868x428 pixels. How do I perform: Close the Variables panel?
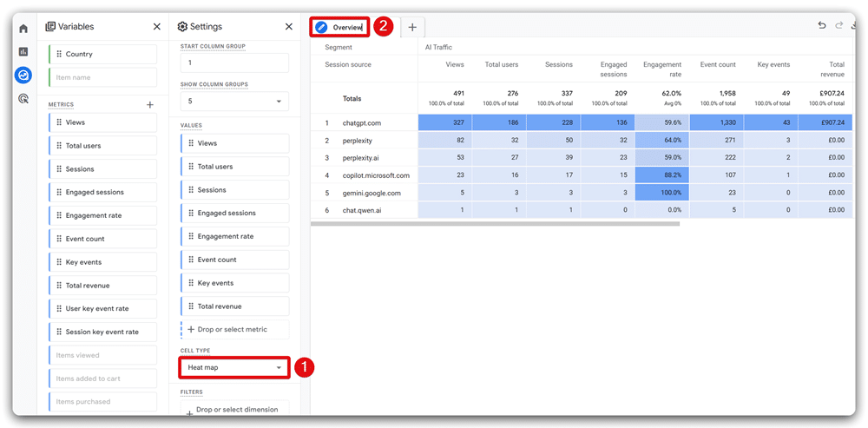[x=157, y=27]
